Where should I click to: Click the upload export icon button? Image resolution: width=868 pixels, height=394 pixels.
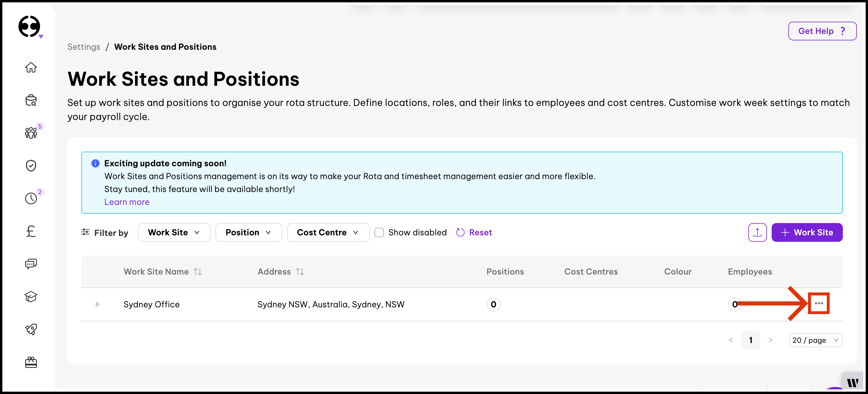coord(757,232)
